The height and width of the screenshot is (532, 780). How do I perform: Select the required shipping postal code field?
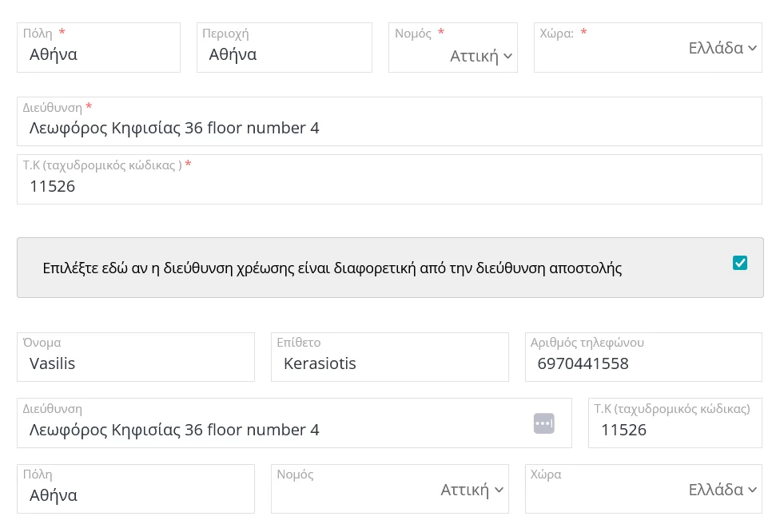point(389,186)
